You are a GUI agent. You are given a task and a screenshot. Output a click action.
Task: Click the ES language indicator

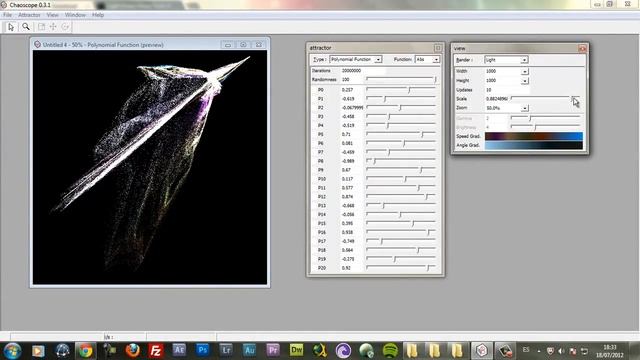(x=526, y=350)
